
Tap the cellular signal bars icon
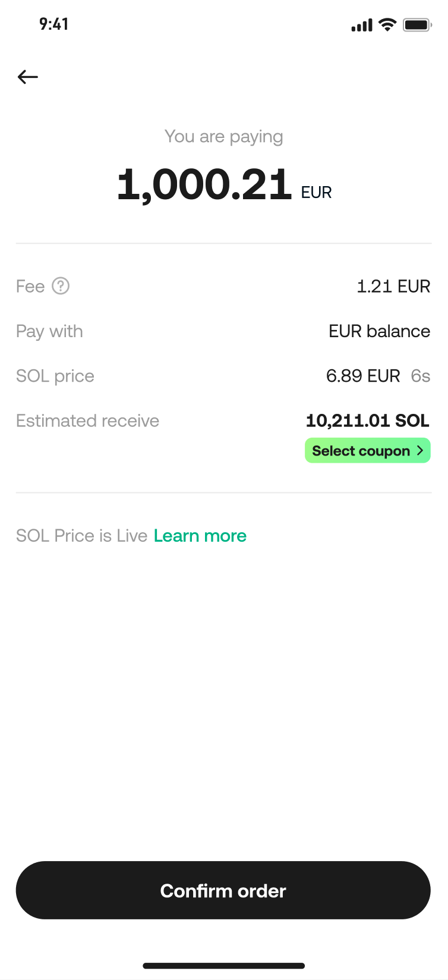point(362,26)
